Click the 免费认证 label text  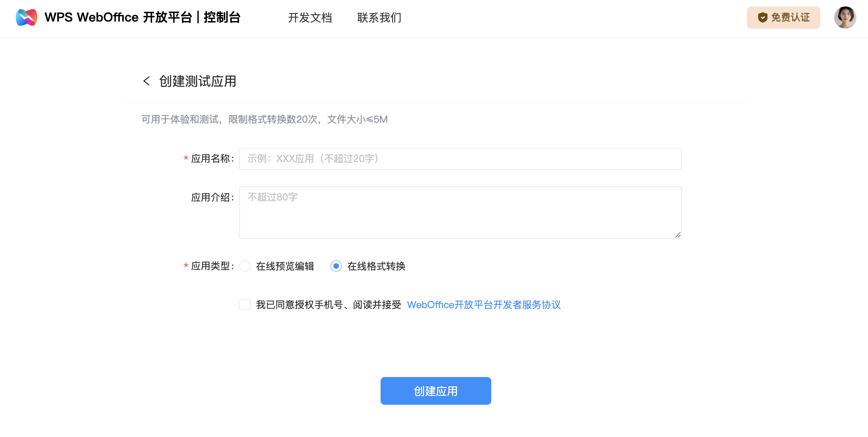point(790,17)
